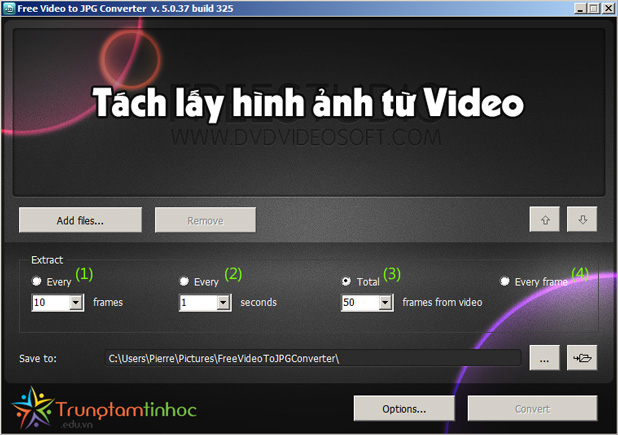
Task: Open the frames dropdown showing 10
Action: [x=76, y=303]
